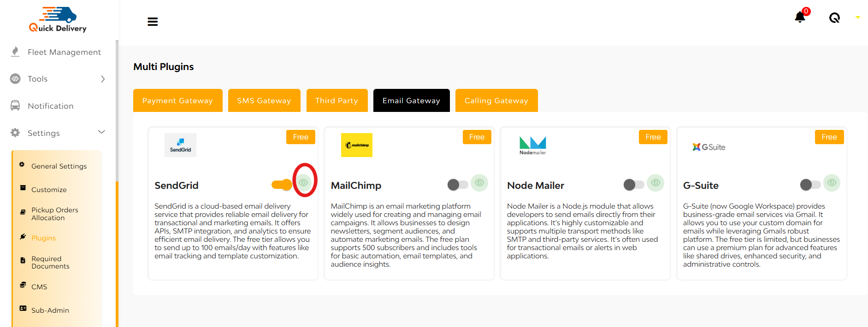The height and width of the screenshot is (327, 868).
Task: Select the Email Gateway tab
Action: pyautogui.click(x=412, y=100)
